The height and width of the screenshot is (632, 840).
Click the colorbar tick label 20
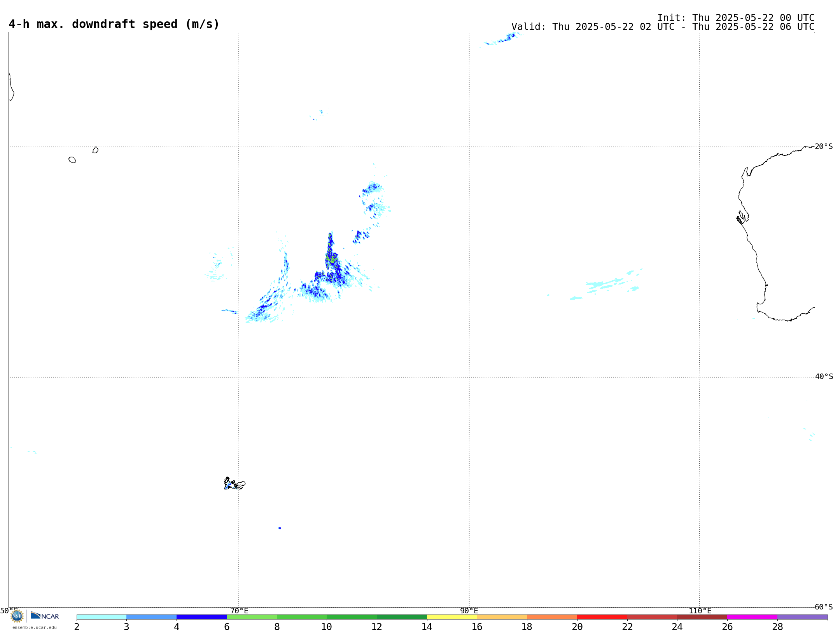577,627
